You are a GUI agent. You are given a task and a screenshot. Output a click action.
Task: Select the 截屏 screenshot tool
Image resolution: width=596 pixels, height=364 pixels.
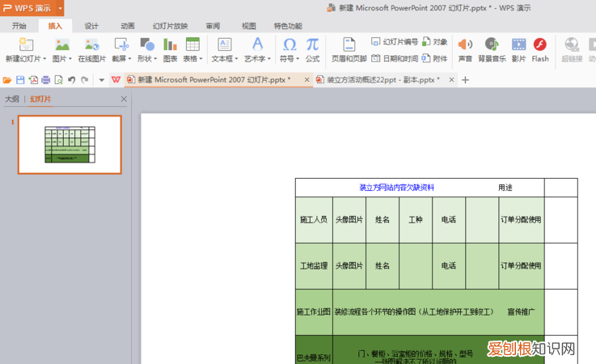tap(121, 44)
